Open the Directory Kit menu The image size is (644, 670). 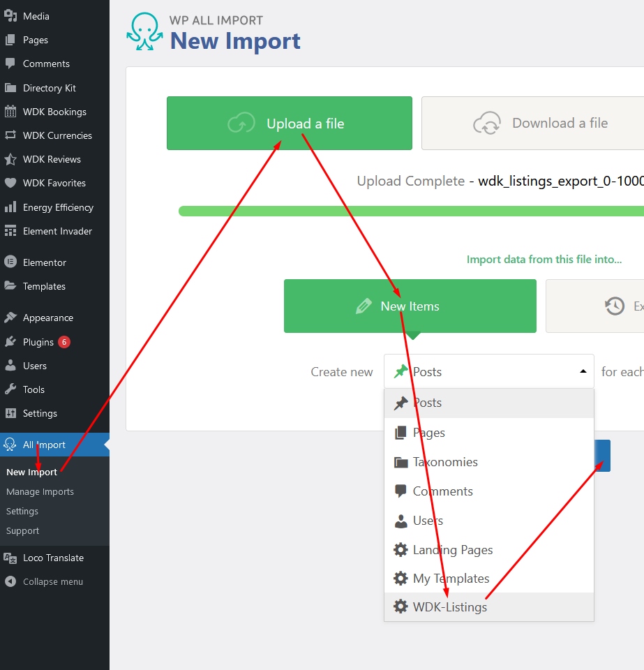(54, 88)
